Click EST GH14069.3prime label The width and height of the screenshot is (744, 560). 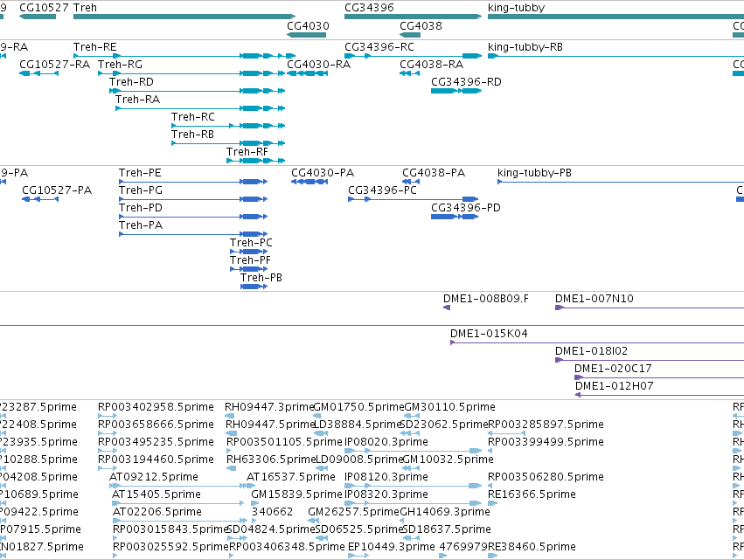(445, 513)
